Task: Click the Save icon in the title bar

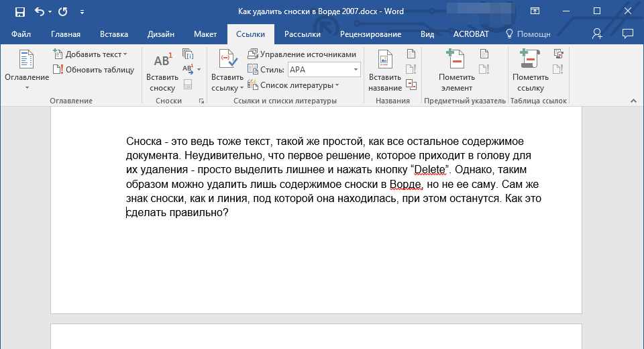Action: [19, 11]
